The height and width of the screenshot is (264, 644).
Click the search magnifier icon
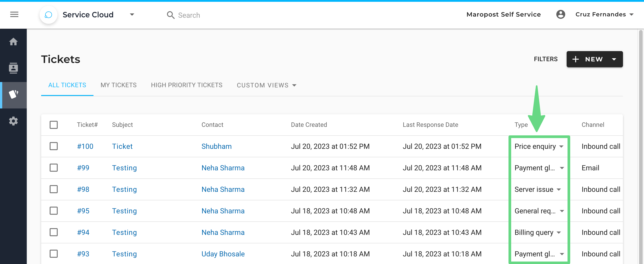coord(170,15)
